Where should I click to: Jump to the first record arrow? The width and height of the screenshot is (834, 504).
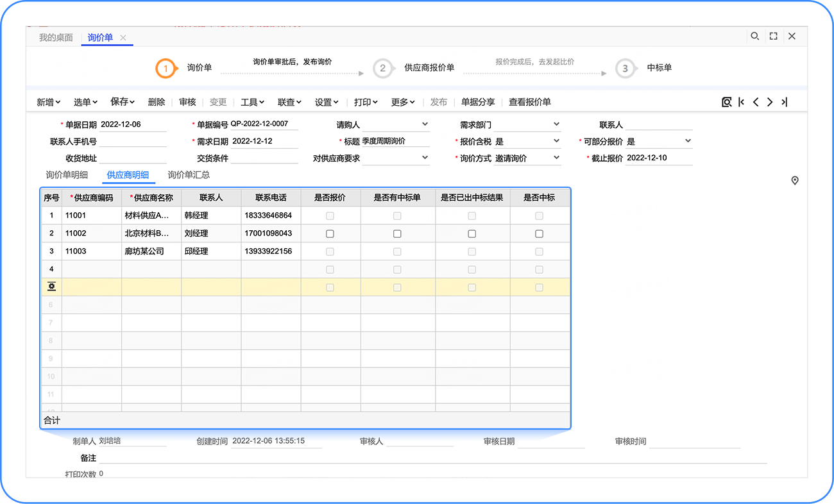(742, 102)
